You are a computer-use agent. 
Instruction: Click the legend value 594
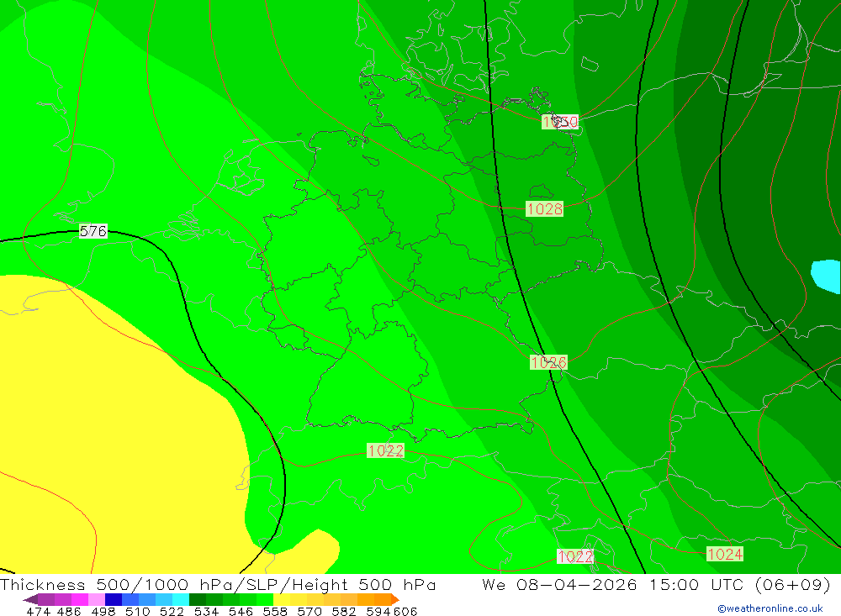[378, 611]
